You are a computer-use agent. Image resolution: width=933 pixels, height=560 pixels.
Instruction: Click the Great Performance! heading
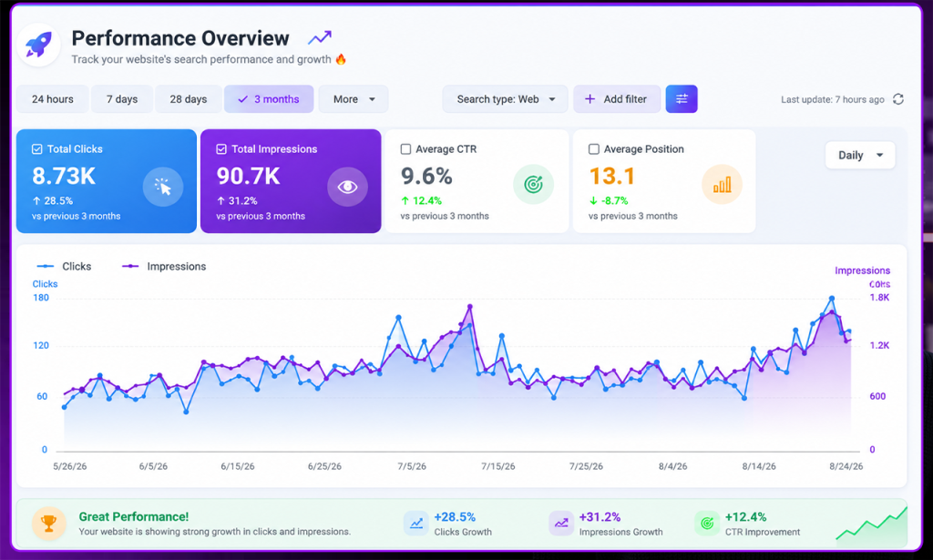point(134,516)
